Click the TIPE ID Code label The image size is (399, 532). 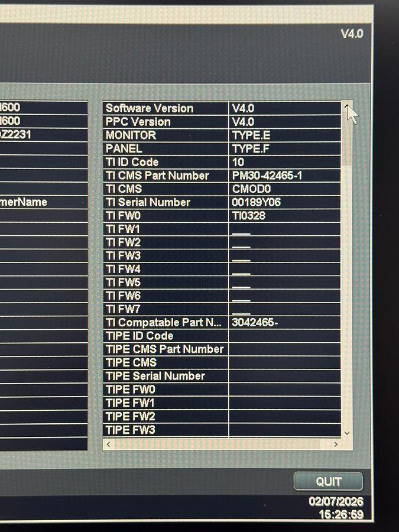140,336
